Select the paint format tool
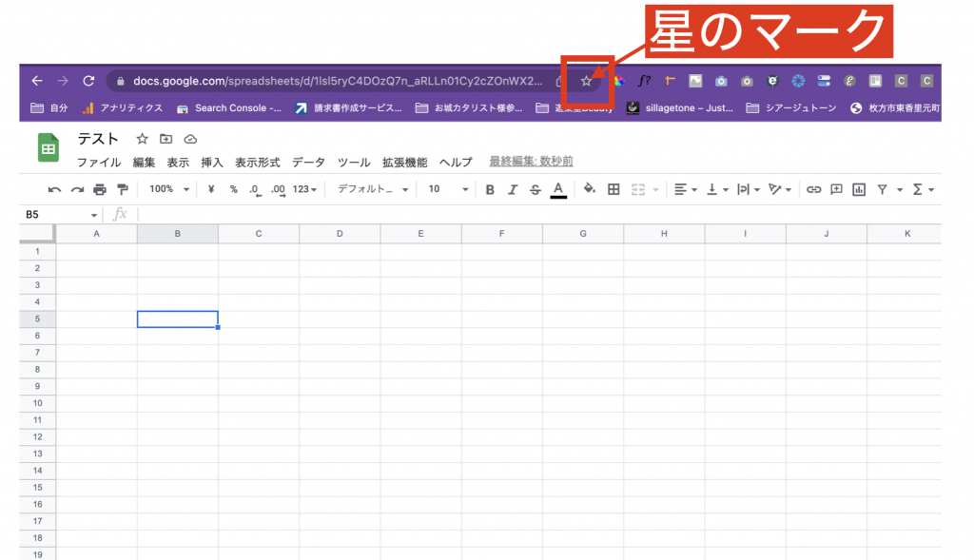Screen dimensions: 974x560 (x=123, y=189)
